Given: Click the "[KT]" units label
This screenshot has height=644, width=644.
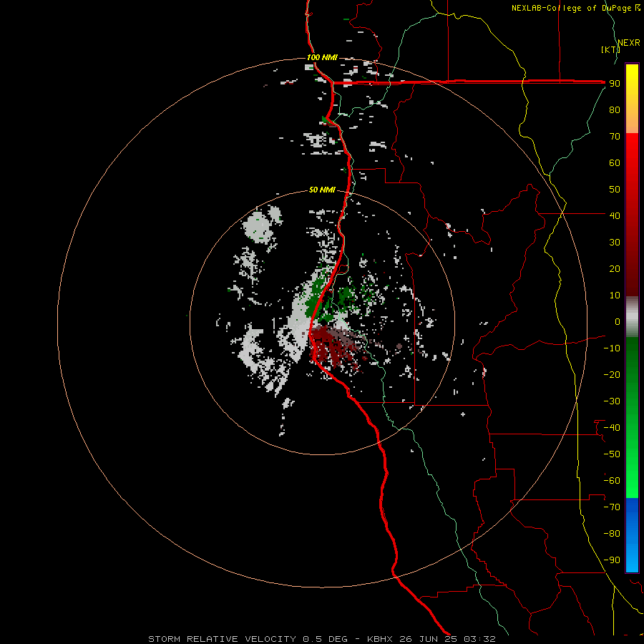Looking at the screenshot, I should (610, 49).
